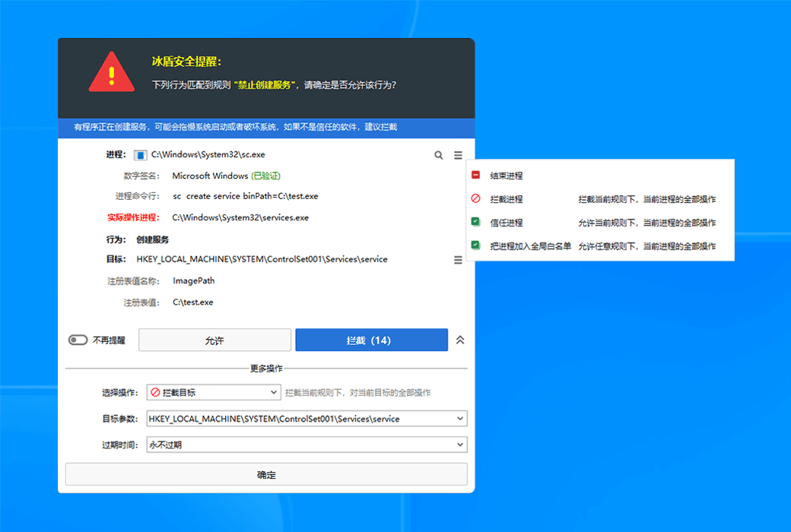Screen dimensions: 791x532
Task: Click the 允许 button
Action: click(215, 340)
